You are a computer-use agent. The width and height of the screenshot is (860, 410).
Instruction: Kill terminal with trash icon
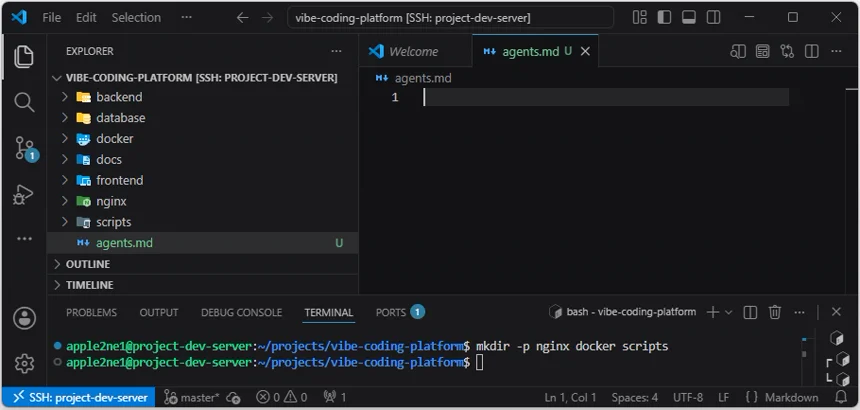774,312
